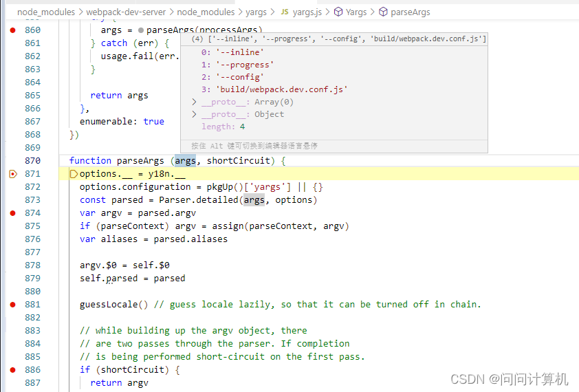Select hover item 1: '--progress'
579x392 pixels.
[x=237, y=65]
